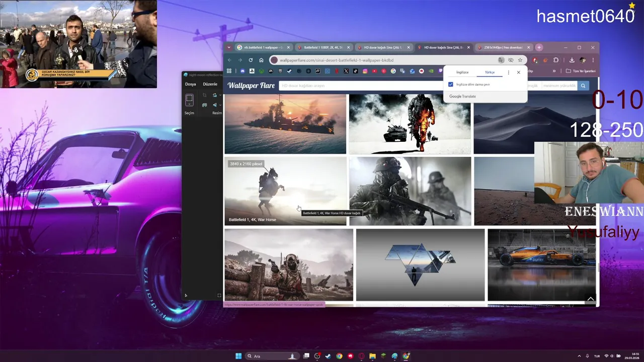The width and height of the screenshot is (644, 362).
Task: Open the TikTok bookmark
Action: pyautogui.click(x=355, y=71)
